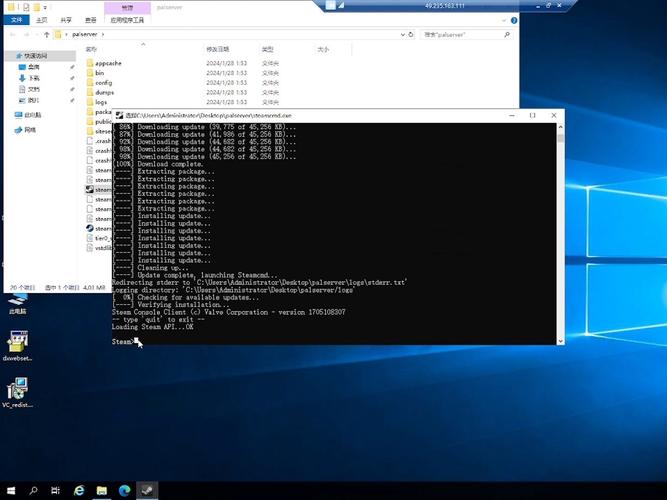This screenshot has height=500, width=667.
Task: Sort by 修改日期 (Date modified) column
Action: (218, 49)
